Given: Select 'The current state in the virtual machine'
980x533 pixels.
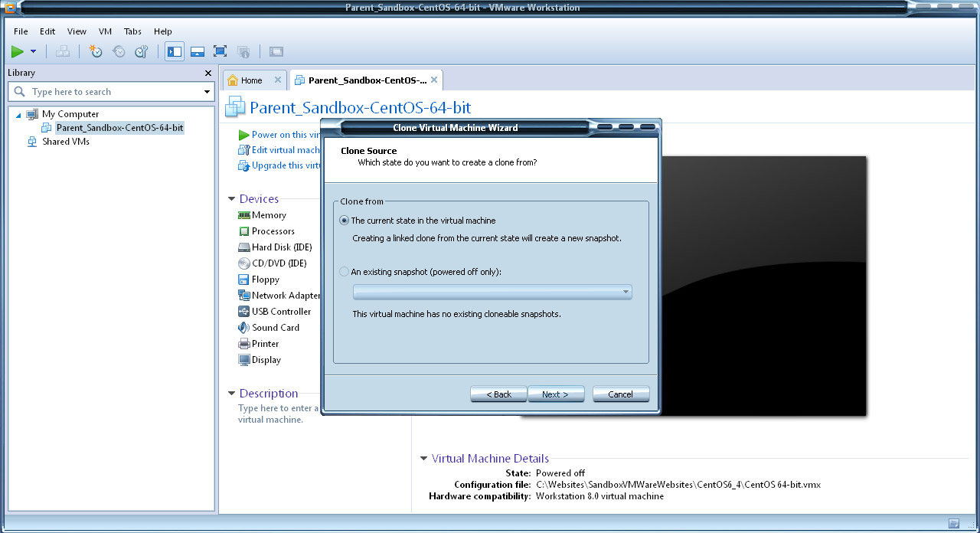Looking at the screenshot, I should [344, 221].
